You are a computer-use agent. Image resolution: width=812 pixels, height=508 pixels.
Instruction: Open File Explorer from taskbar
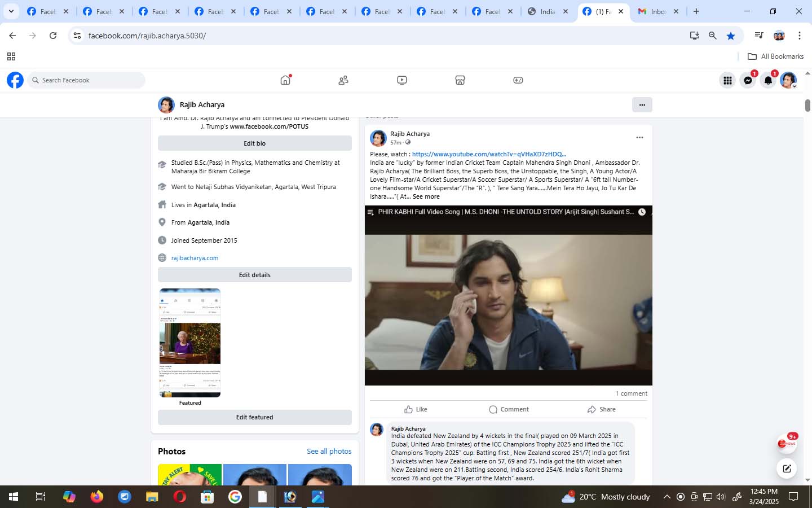[152, 497]
